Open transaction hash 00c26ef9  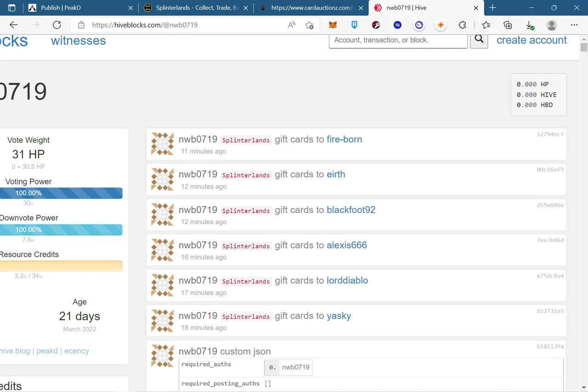point(550,170)
